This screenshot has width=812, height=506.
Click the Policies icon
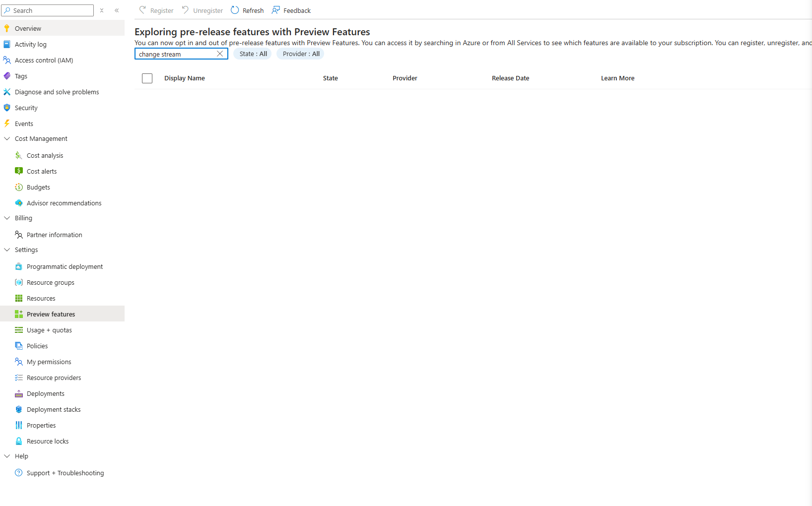[x=19, y=346]
